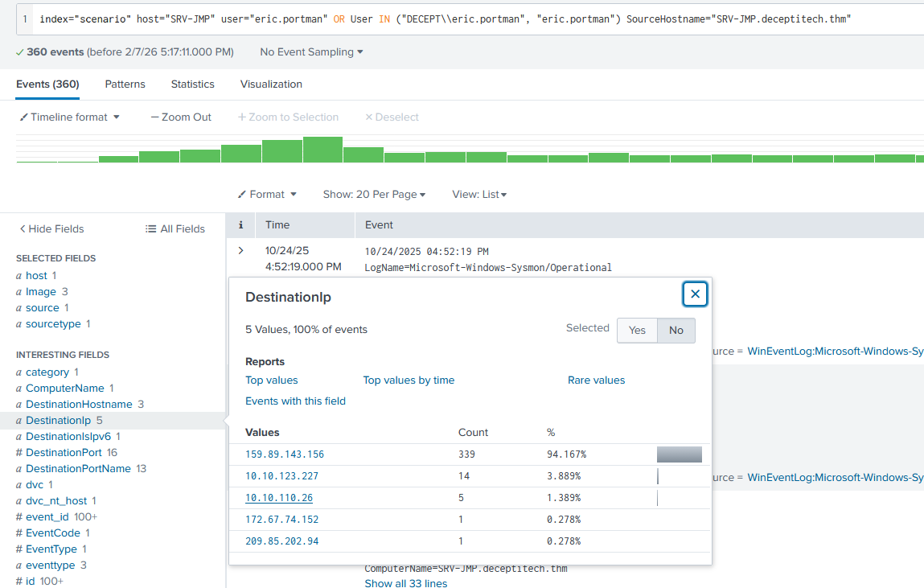Image resolution: width=924 pixels, height=588 pixels.
Task: Open the event_id field
Action: pyautogui.click(x=47, y=516)
